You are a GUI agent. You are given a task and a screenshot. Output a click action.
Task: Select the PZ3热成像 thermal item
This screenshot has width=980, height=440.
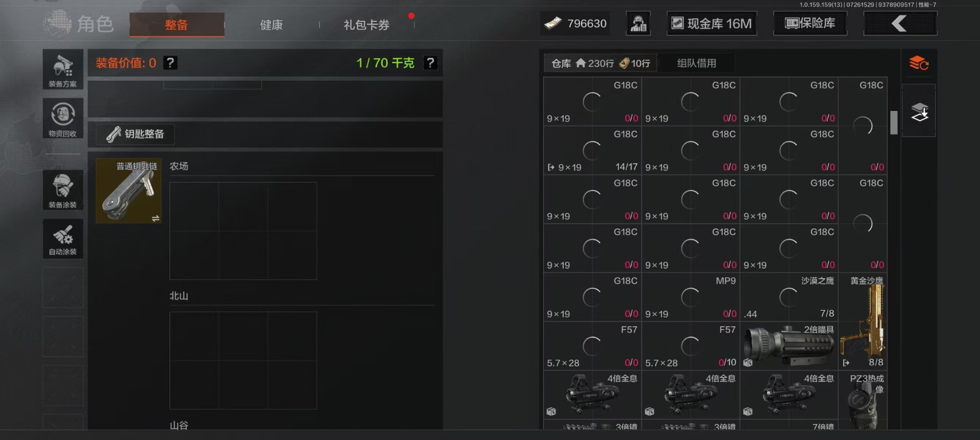click(x=863, y=401)
